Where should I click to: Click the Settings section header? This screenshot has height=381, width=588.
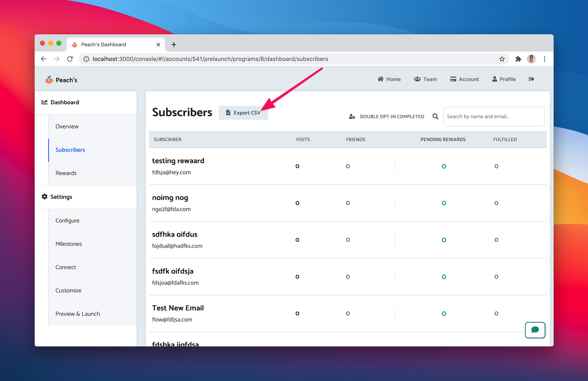(x=61, y=197)
